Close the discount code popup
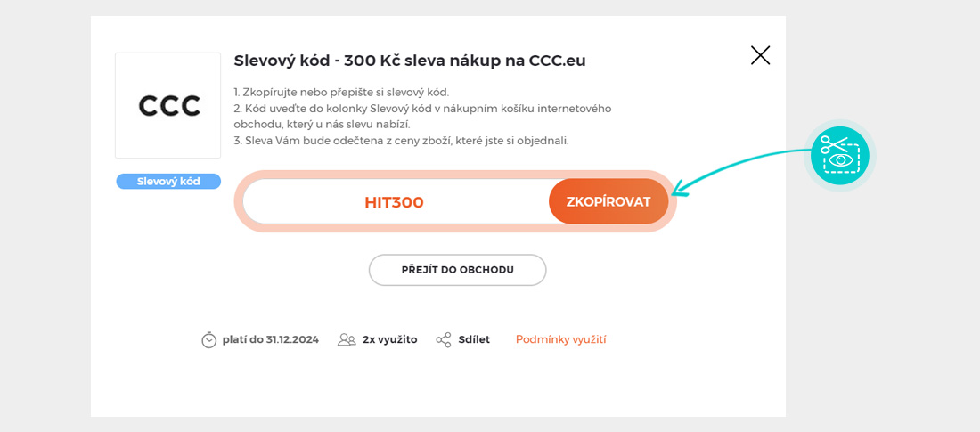Image resolution: width=980 pixels, height=432 pixels. coord(760,55)
